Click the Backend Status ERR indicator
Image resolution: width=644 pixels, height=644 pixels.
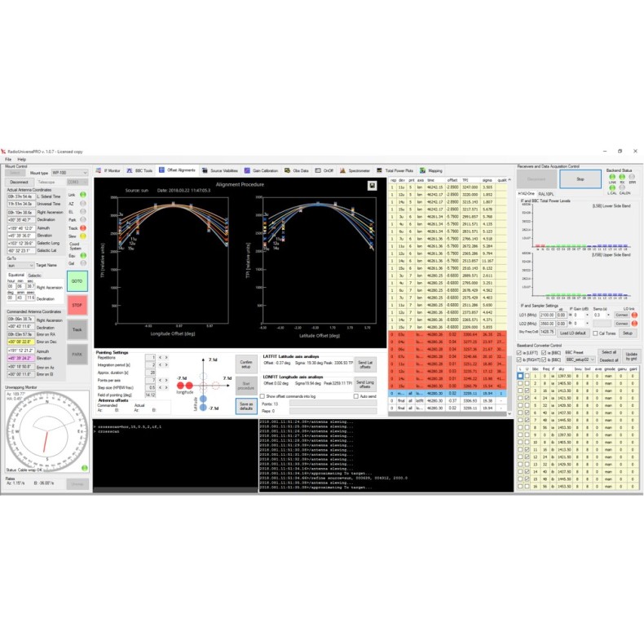click(632, 177)
